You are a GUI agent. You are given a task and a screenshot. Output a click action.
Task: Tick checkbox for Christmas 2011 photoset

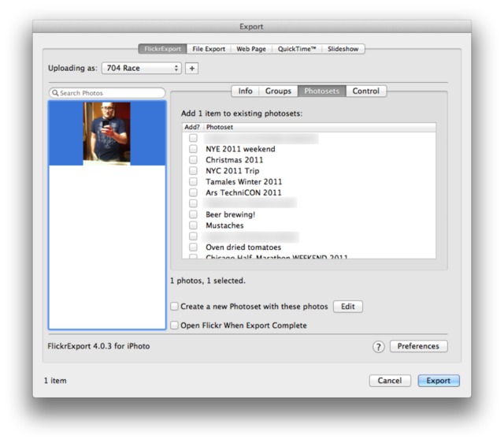pyautogui.click(x=193, y=160)
